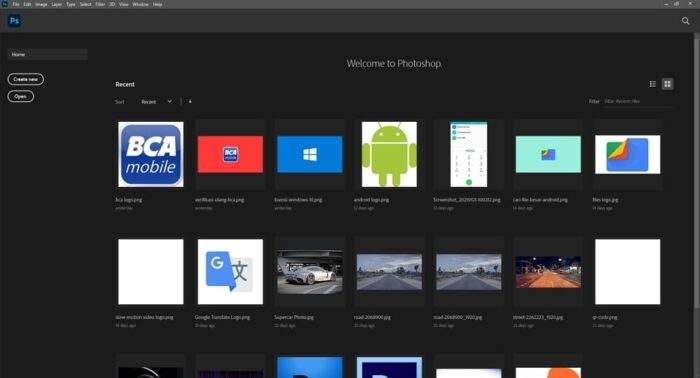
Task: Select the Home tab in sidebar
Action: [x=47, y=54]
